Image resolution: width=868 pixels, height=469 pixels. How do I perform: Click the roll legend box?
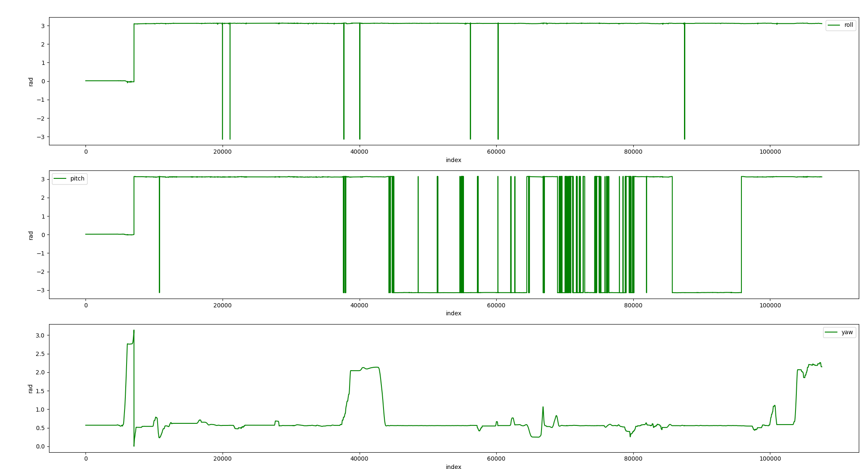pyautogui.click(x=840, y=25)
